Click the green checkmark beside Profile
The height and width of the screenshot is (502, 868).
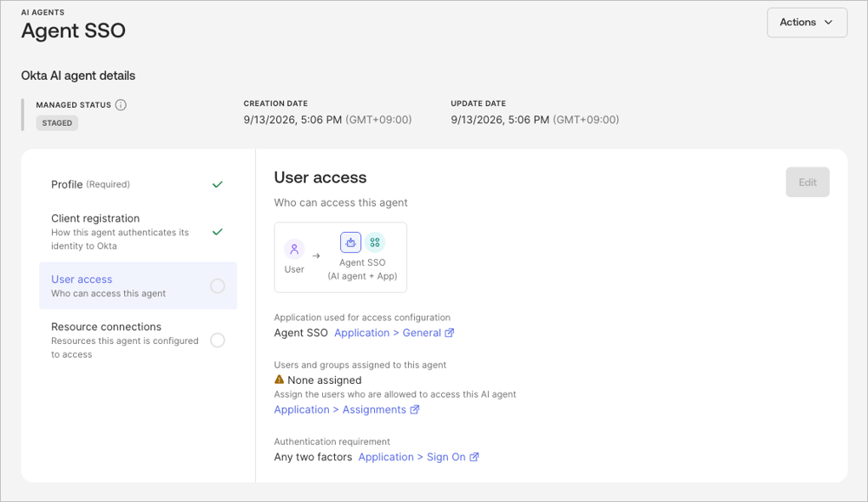click(218, 184)
